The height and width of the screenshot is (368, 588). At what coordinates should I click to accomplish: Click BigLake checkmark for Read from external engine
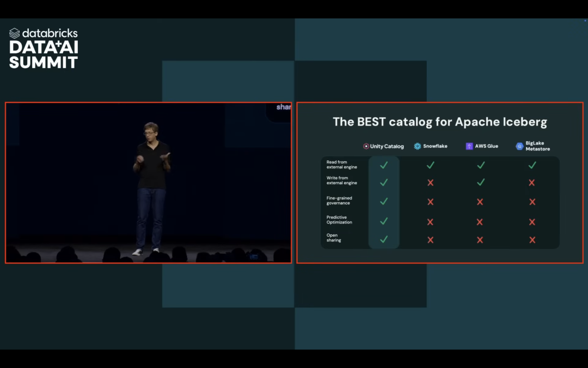point(532,165)
